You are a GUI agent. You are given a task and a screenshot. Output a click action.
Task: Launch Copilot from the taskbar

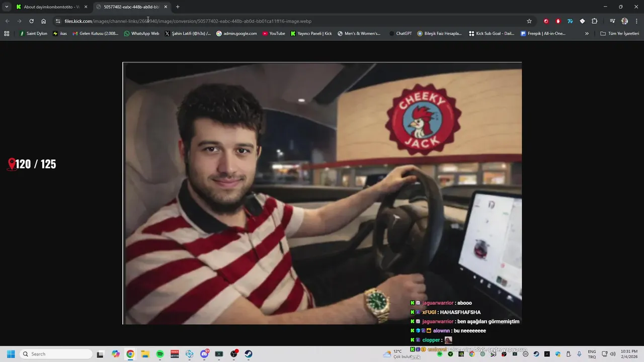click(116, 354)
